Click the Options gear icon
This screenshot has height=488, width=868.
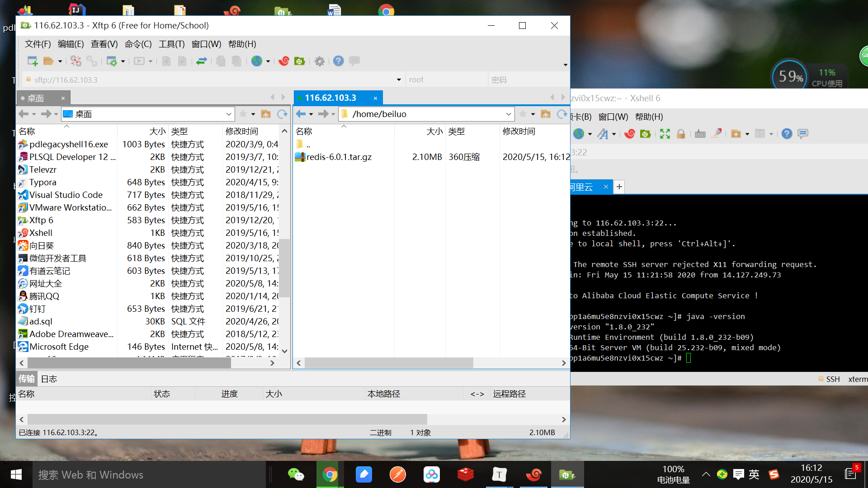pyautogui.click(x=320, y=61)
